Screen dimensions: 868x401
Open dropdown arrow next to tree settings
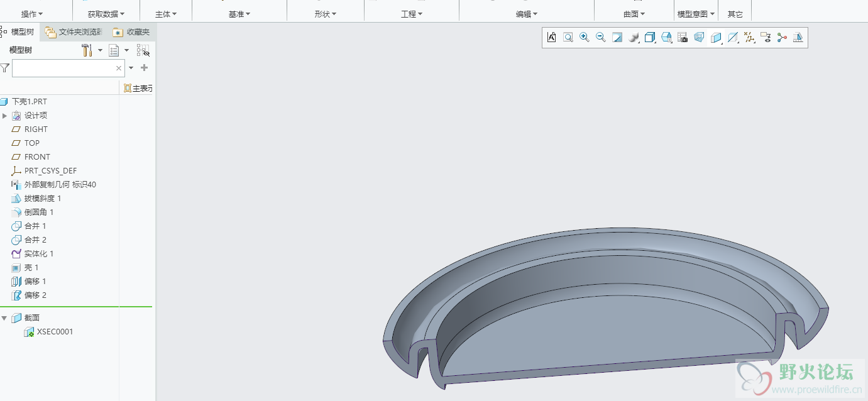pyautogui.click(x=100, y=50)
